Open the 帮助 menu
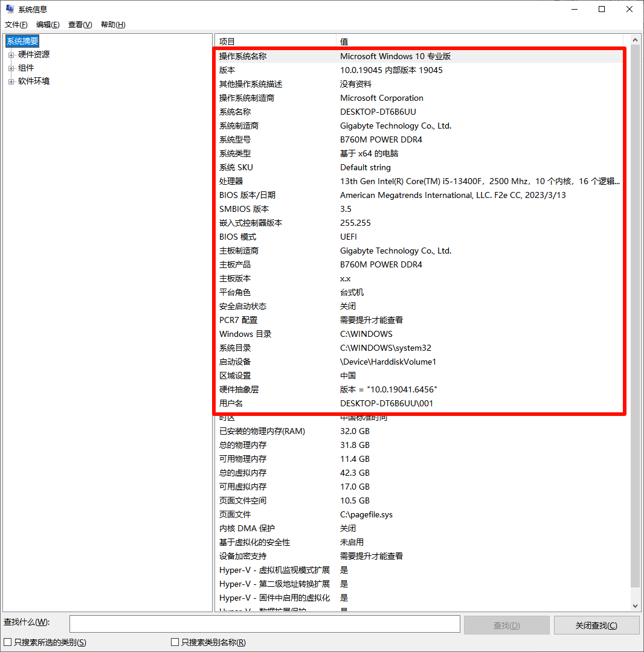 click(113, 25)
